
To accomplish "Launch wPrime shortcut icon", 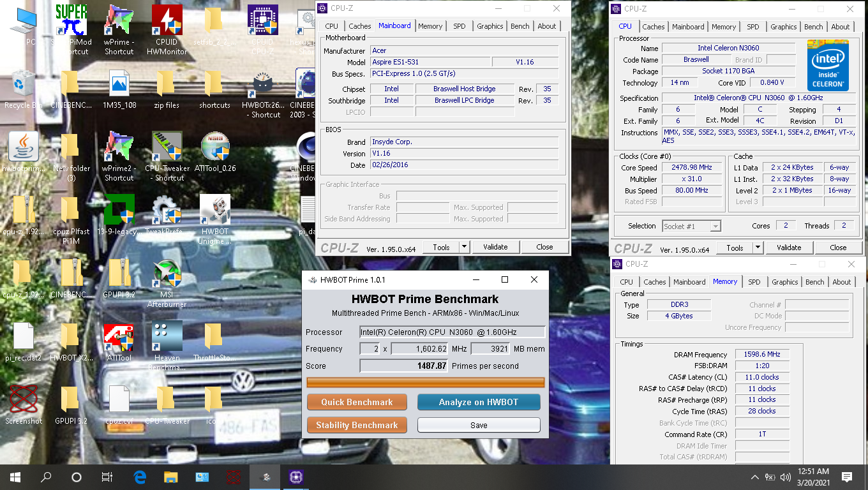I will (119, 29).
